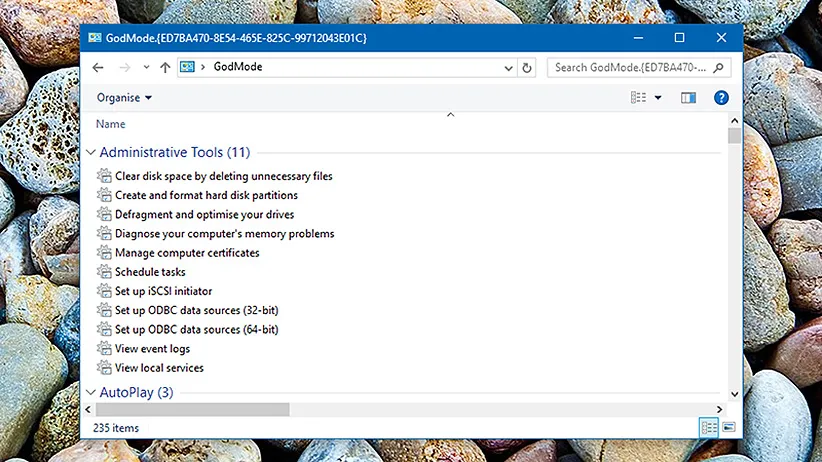Open Create and format hard disk partitions

point(206,195)
